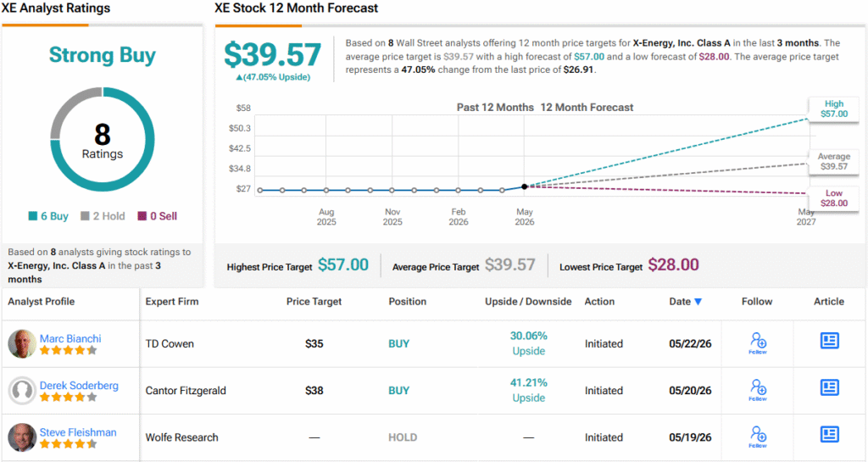Click the Analyst Profile column header
This screenshot has height=462, width=868.
click(x=41, y=302)
